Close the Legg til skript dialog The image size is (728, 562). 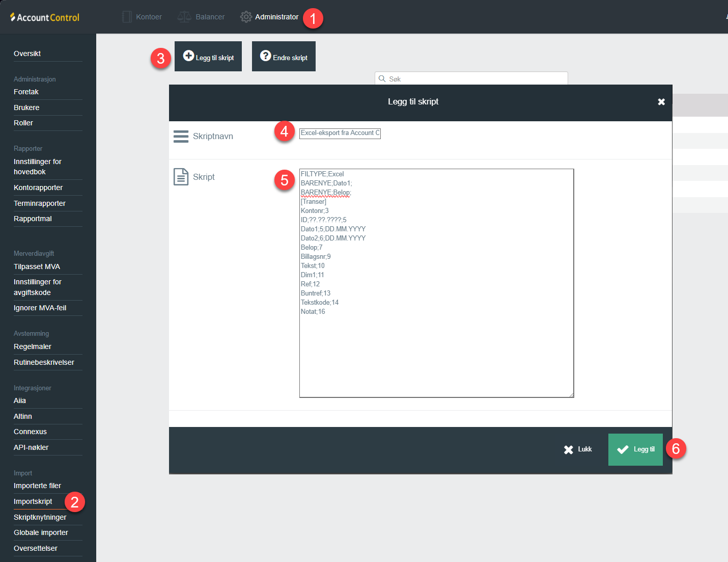pos(661,102)
